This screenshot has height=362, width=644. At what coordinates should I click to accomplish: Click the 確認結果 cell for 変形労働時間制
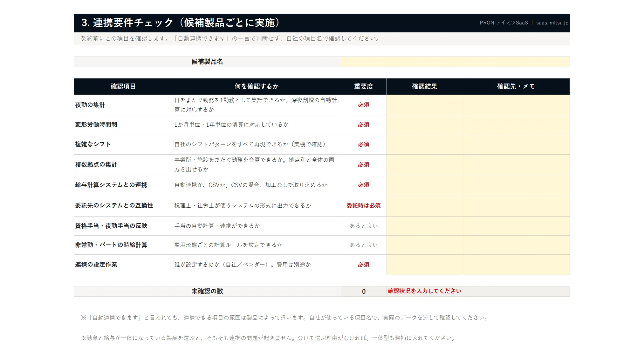point(425,124)
